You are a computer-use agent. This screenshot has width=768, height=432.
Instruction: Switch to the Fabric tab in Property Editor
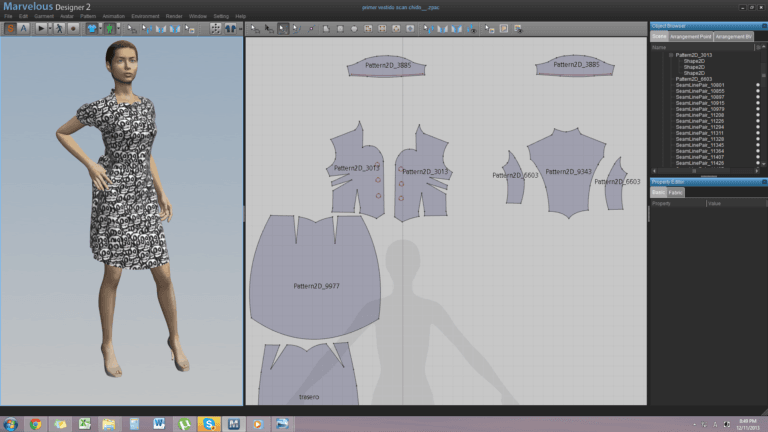(676, 192)
